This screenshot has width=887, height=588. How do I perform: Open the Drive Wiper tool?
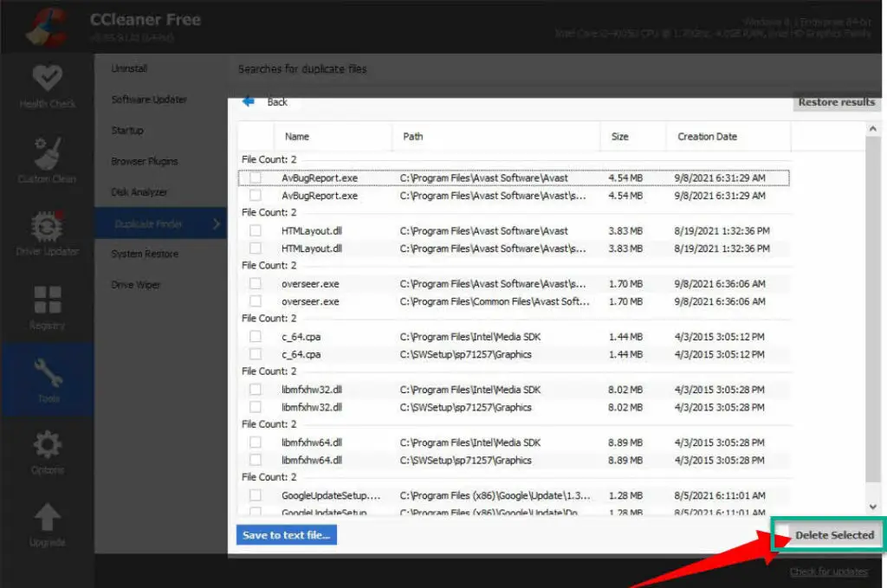(136, 285)
